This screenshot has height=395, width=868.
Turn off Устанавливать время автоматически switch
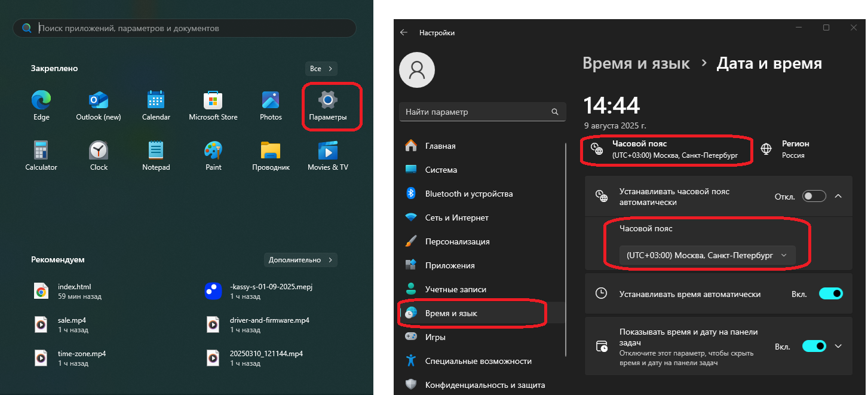click(x=831, y=293)
